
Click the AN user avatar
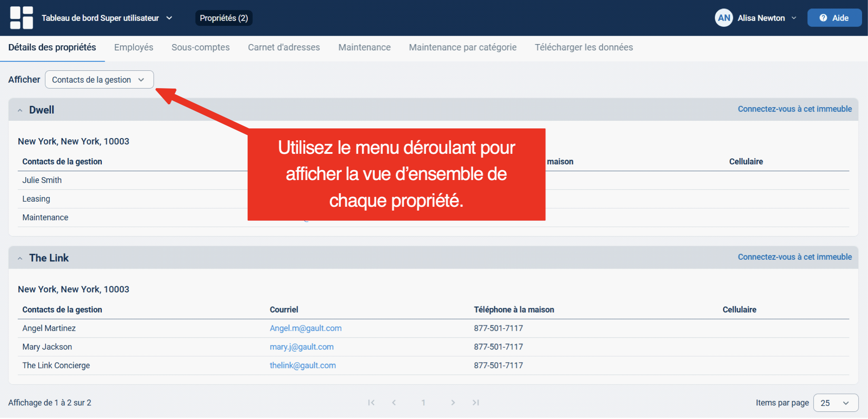pos(724,18)
